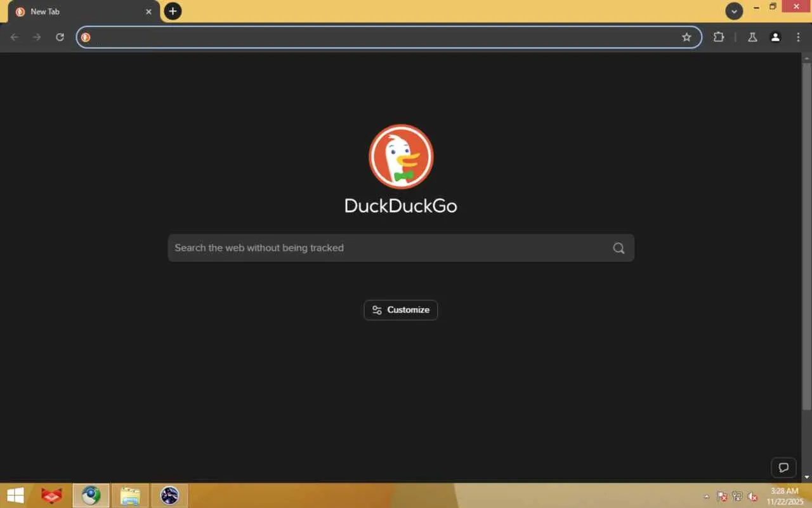Click the magnifying glass search icon
The image size is (812, 508).
[x=619, y=248]
